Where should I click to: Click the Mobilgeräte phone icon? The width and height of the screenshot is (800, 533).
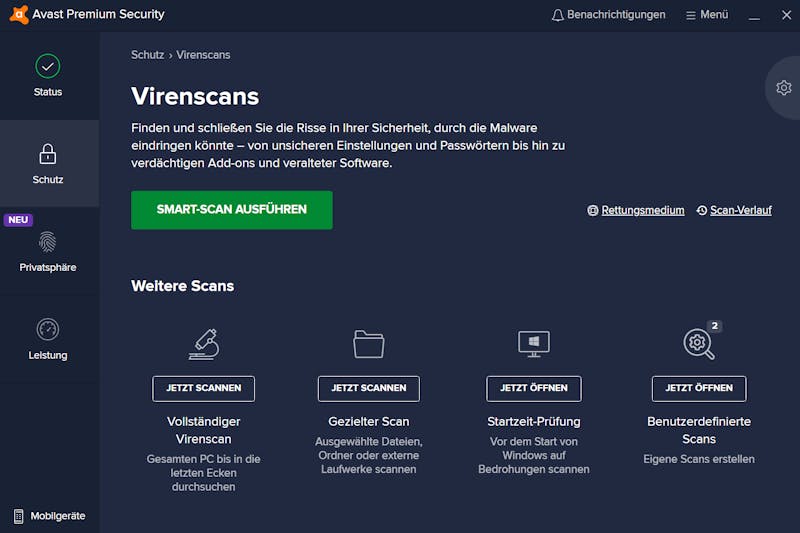(18, 516)
